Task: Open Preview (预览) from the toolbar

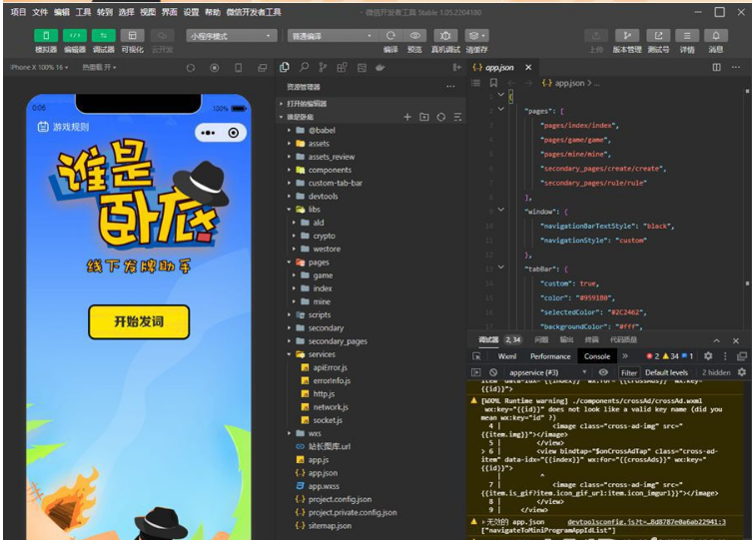Action: click(x=415, y=36)
